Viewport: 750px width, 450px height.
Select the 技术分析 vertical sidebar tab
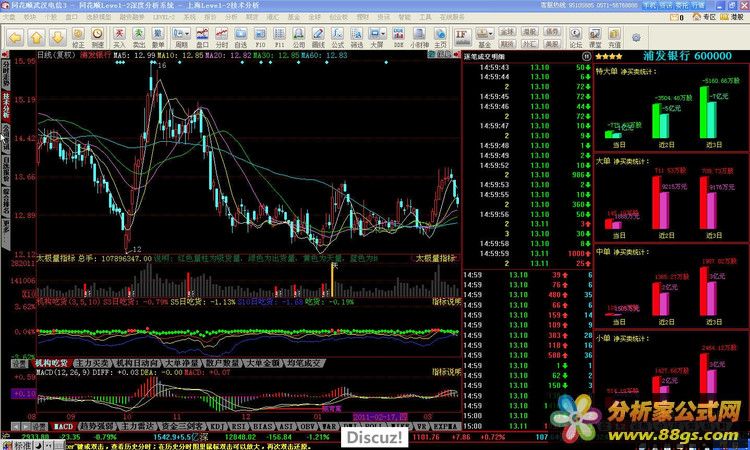coord(6,106)
